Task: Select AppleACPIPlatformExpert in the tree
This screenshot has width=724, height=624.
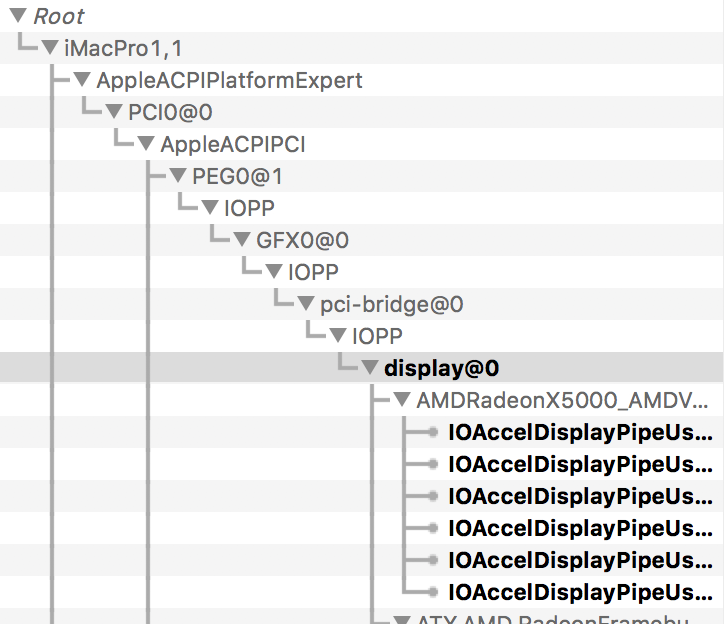Action: click(229, 80)
